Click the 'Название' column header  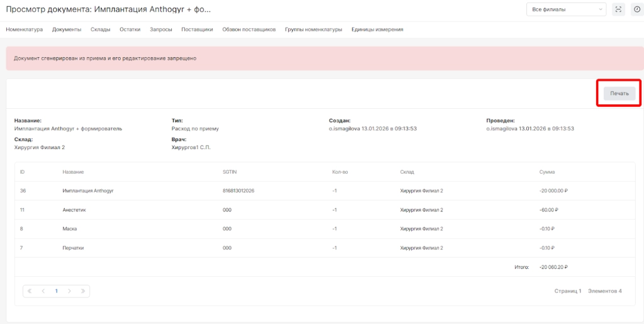[73, 172]
